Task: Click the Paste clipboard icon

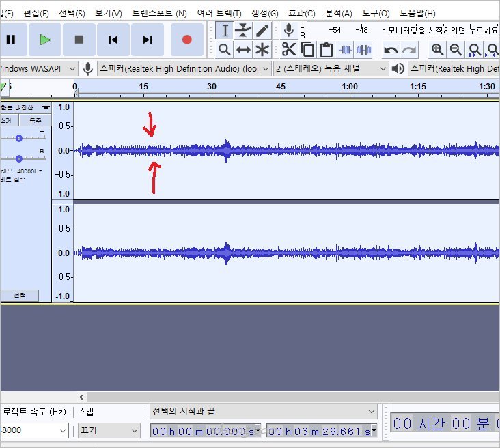Action: 327,50
